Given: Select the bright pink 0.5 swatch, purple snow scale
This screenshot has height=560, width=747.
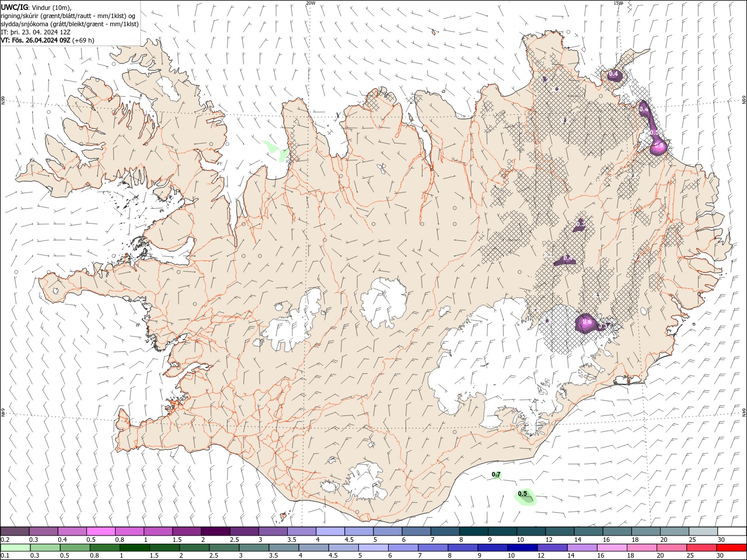Looking at the screenshot, I should click(100, 531).
